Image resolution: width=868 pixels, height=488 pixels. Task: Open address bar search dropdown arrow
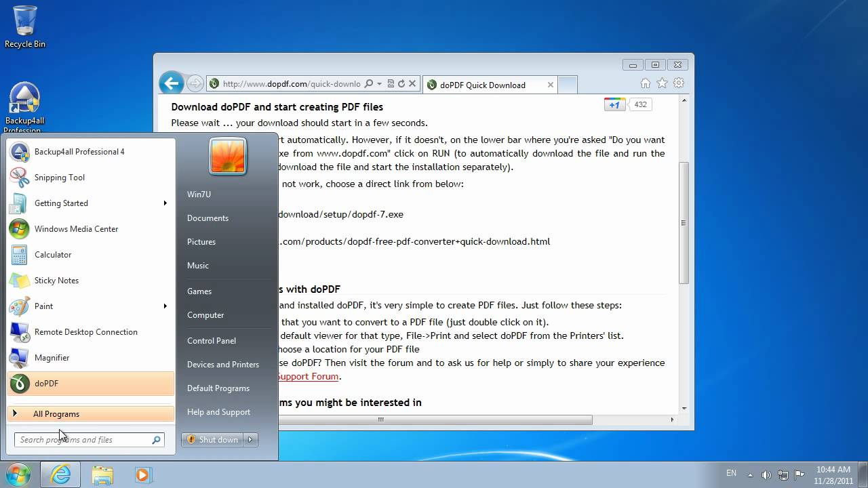tap(379, 84)
